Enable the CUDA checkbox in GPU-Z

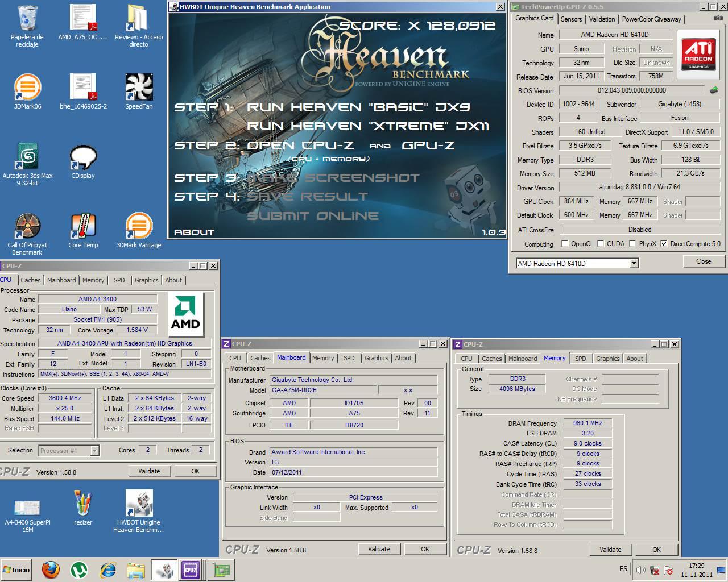coord(601,243)
